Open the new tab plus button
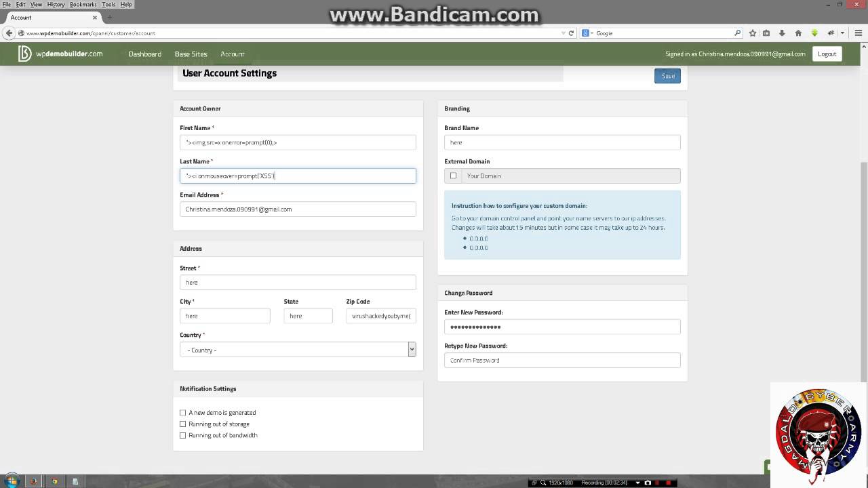868x488 pixels. click(x=109, y=17)
